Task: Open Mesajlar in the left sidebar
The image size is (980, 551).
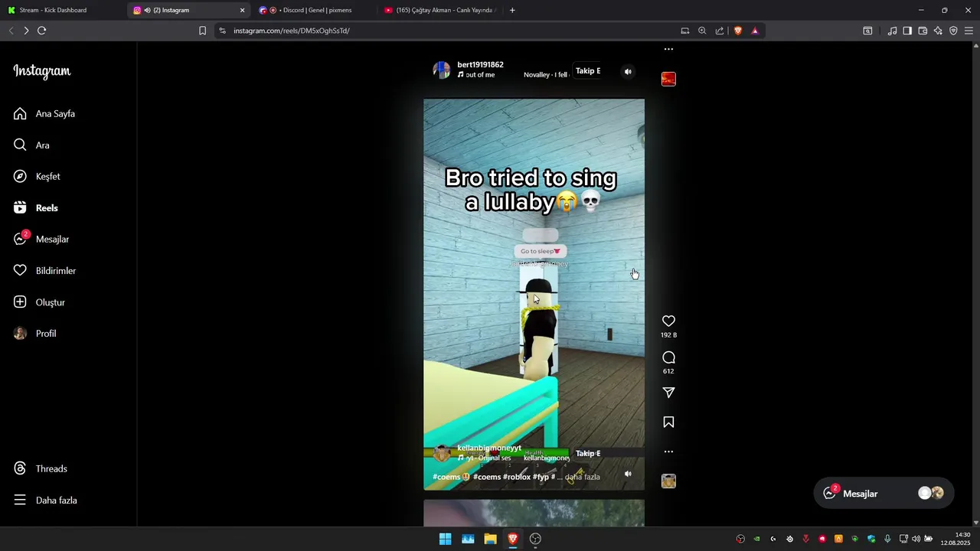Action: coord(41,239)
